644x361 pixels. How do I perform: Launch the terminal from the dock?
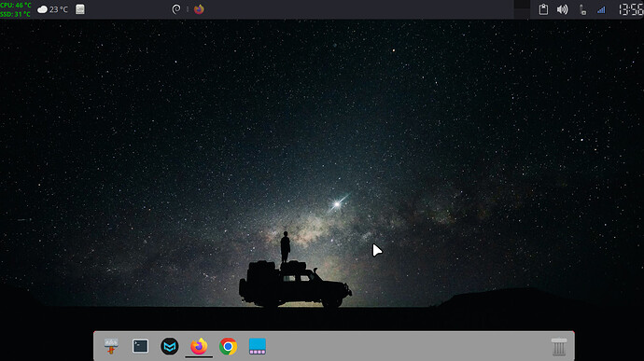(140, 346)
